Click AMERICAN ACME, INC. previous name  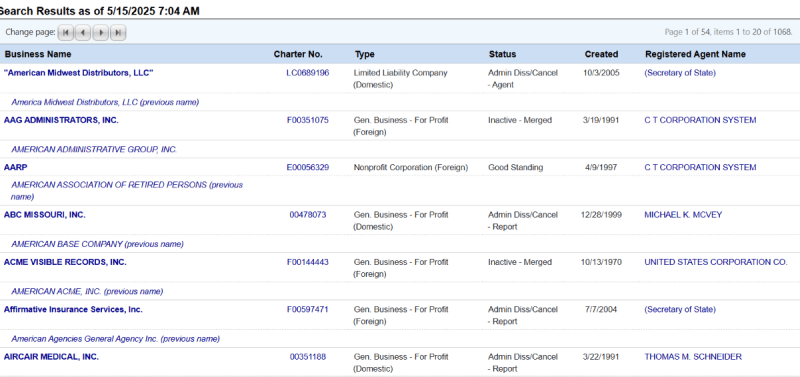[x=87, y=292]
